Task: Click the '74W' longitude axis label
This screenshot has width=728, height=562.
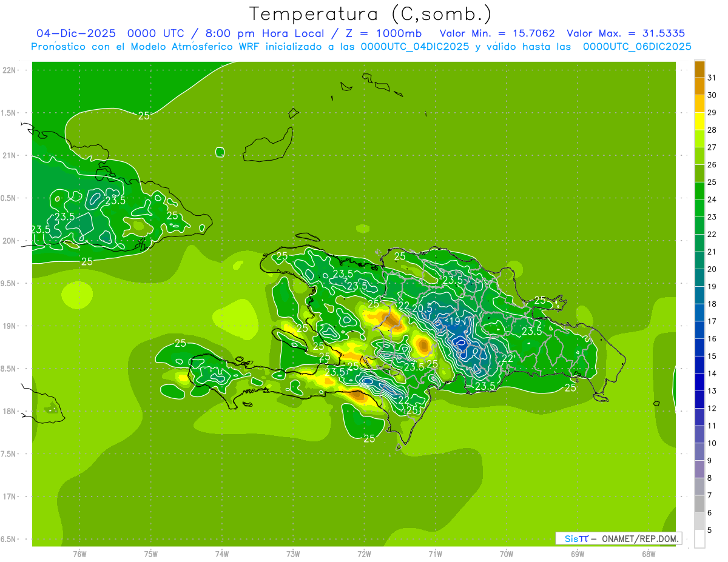Action: click(222, 554)
